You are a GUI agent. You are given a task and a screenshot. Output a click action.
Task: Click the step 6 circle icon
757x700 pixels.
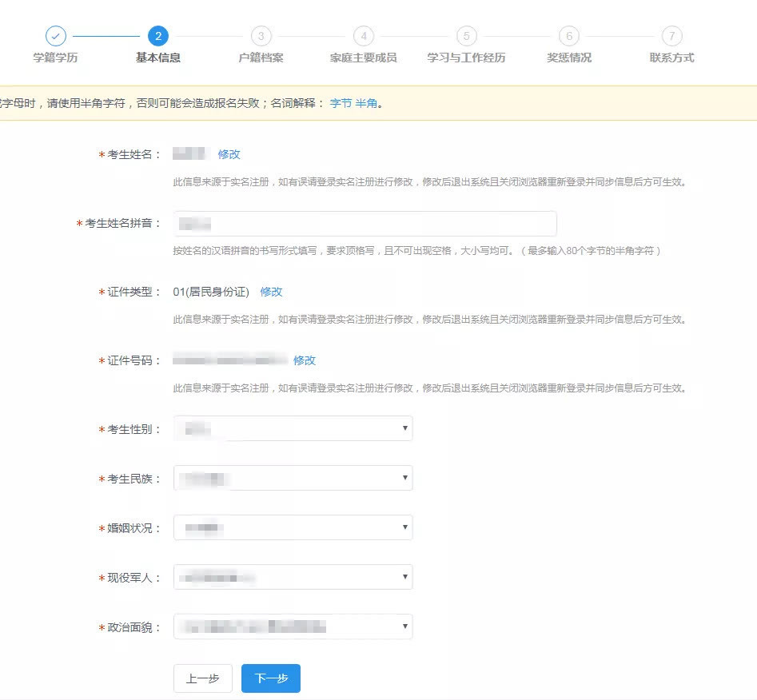[x=568, y=36]
